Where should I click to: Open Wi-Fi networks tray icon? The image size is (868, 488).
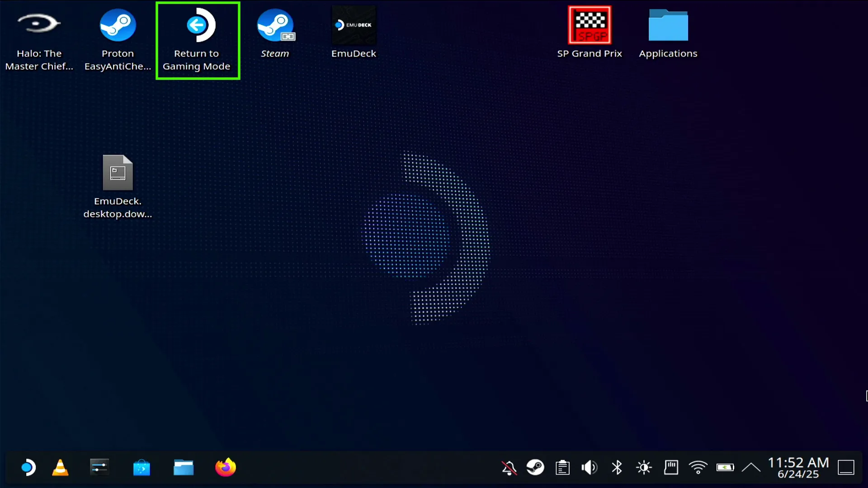tap(698, 468)
